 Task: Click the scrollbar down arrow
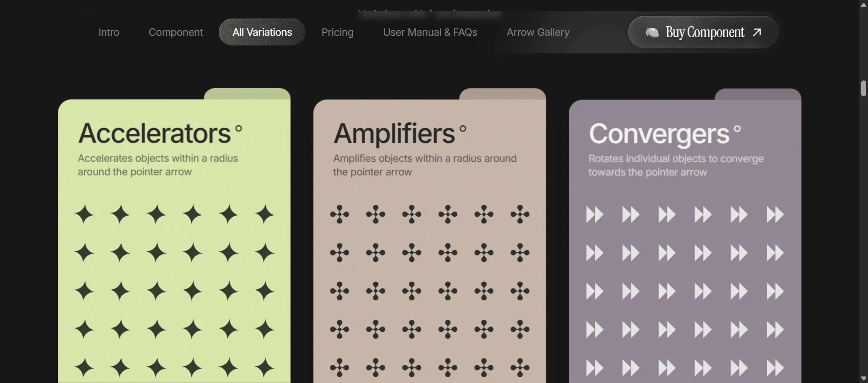click(863, 378)
